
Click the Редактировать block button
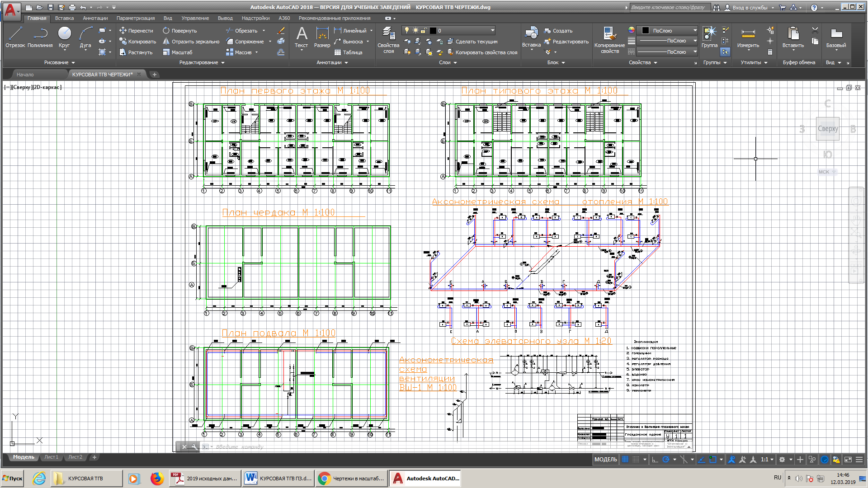point(566,42)
